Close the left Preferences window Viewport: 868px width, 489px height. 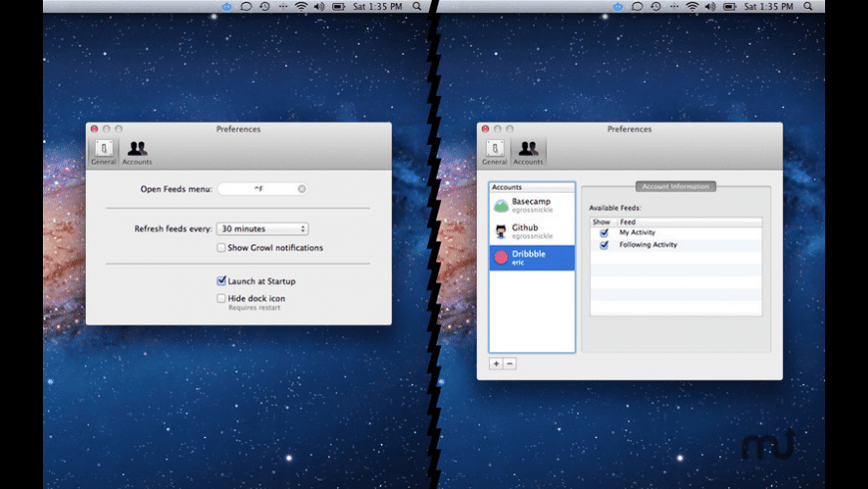94,129
